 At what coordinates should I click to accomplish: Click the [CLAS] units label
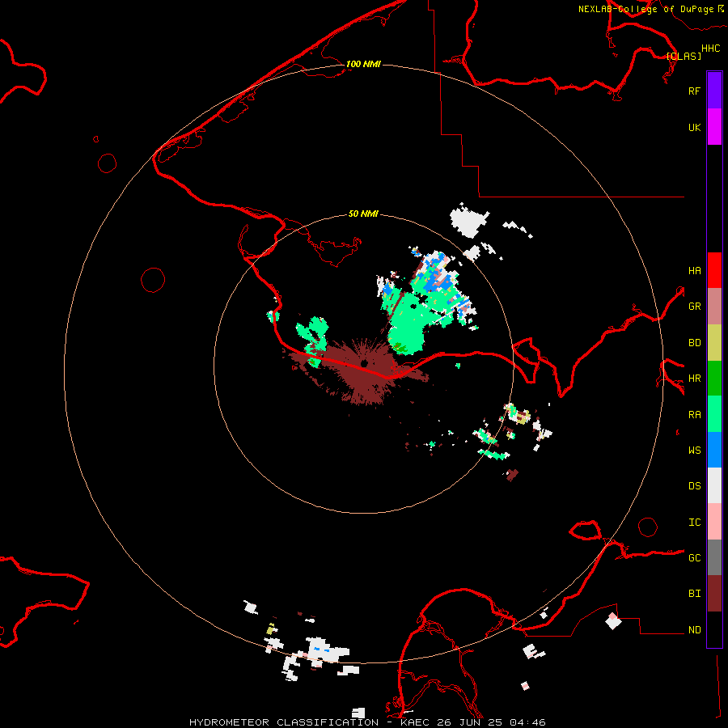click(x=684, y=56)
